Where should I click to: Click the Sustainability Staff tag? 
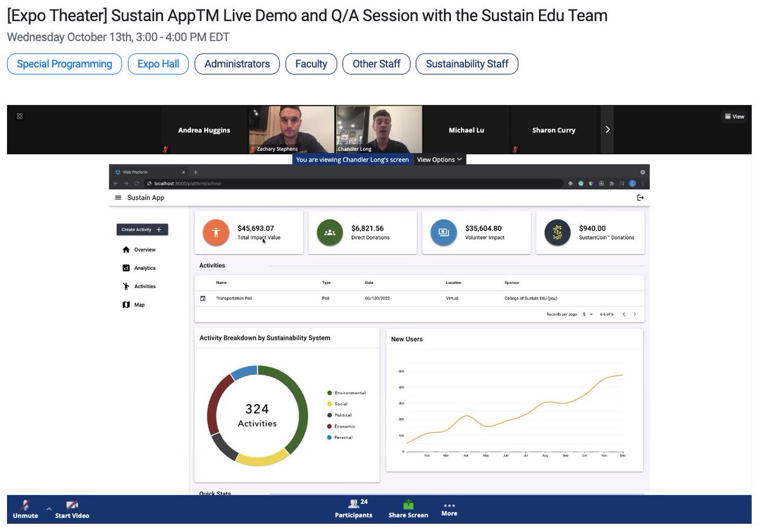click(467, 64)
